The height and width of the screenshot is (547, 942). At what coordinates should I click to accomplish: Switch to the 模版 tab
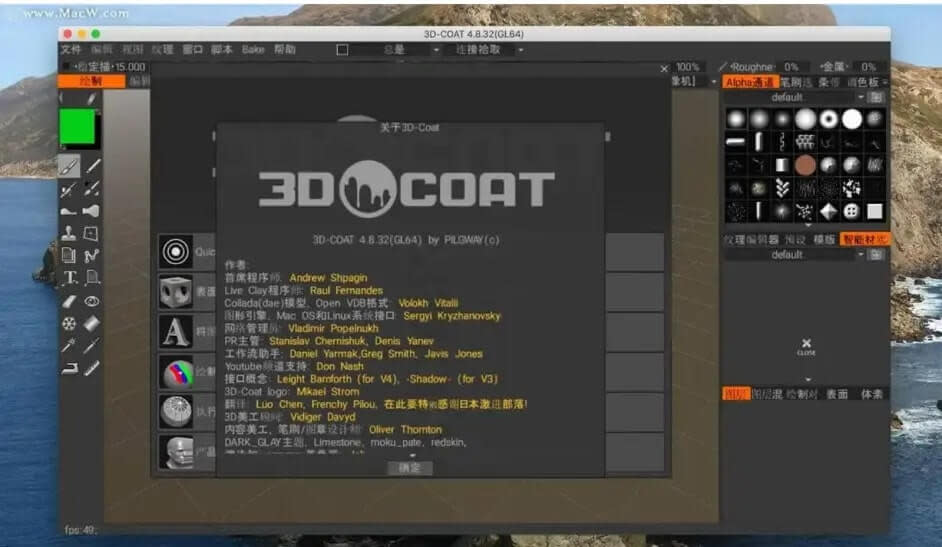[x=824, y=240]
